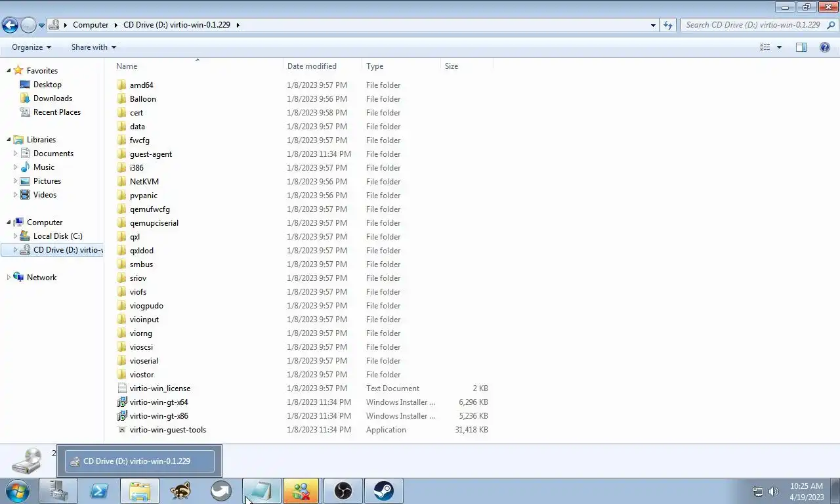Expand the Documents library
The image size is (840, 504).
[x=15, y=154]
